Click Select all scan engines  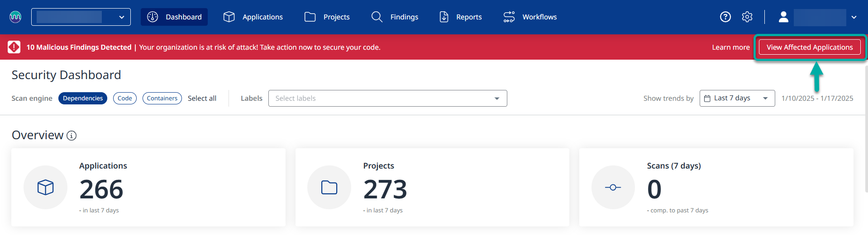coord(202,99)
